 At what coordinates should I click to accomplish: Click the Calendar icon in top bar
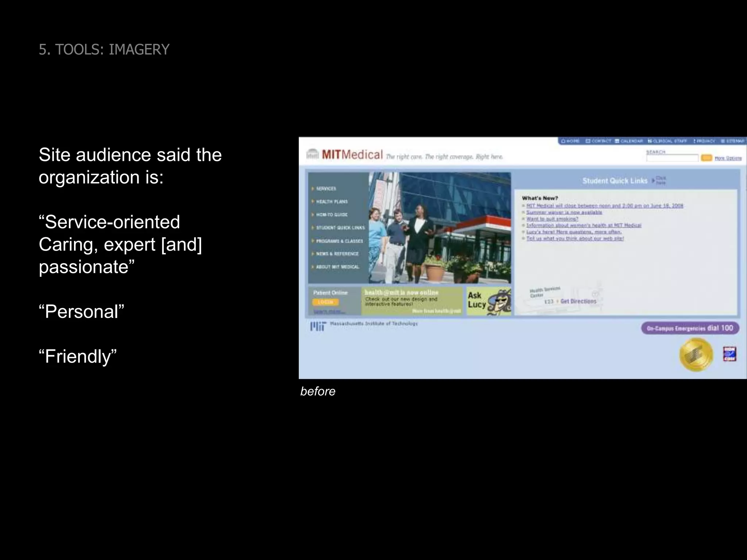point(617,141)
